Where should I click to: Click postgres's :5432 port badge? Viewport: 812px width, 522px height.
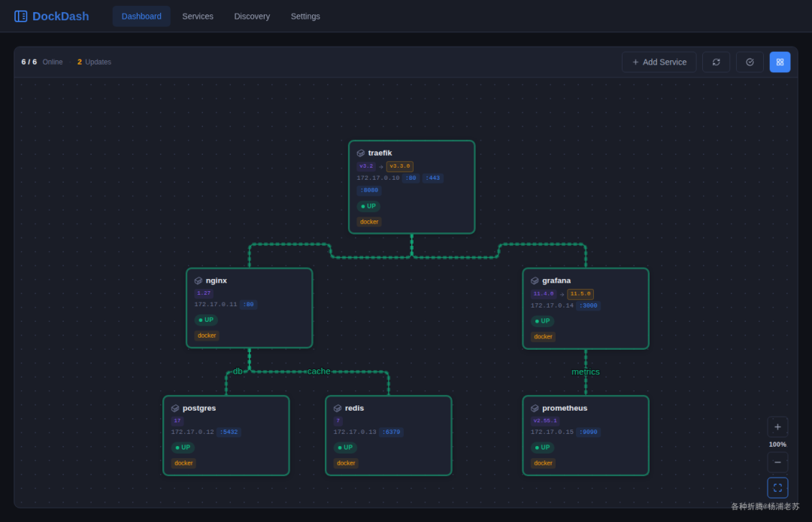point(229,432)
